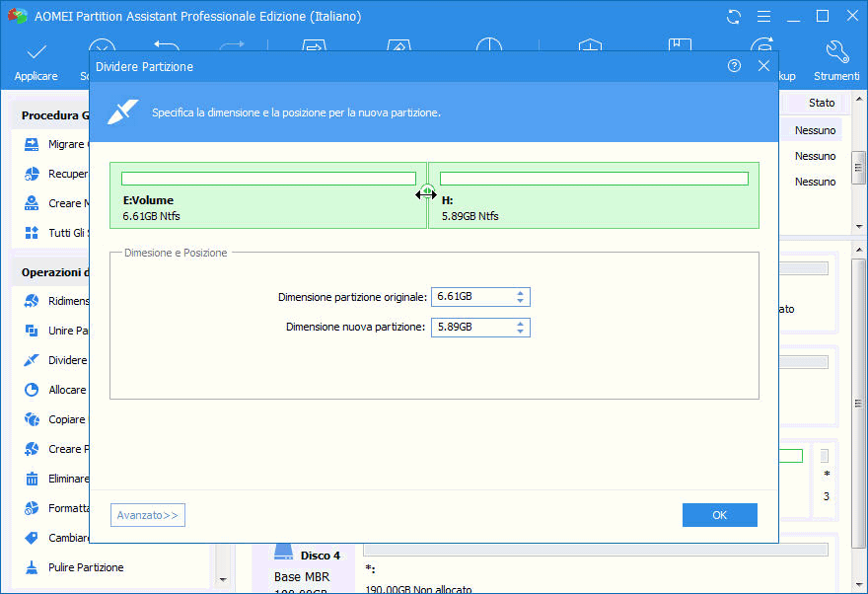Screen dimensions: 868x594
Task: Confirm the split with OK button
Action: [719, 515]
